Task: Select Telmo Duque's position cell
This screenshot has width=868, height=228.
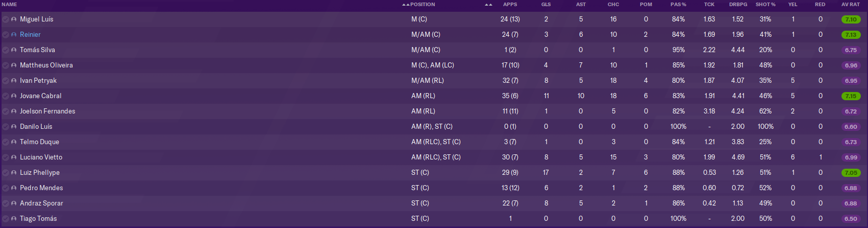Action: (436, 142)
